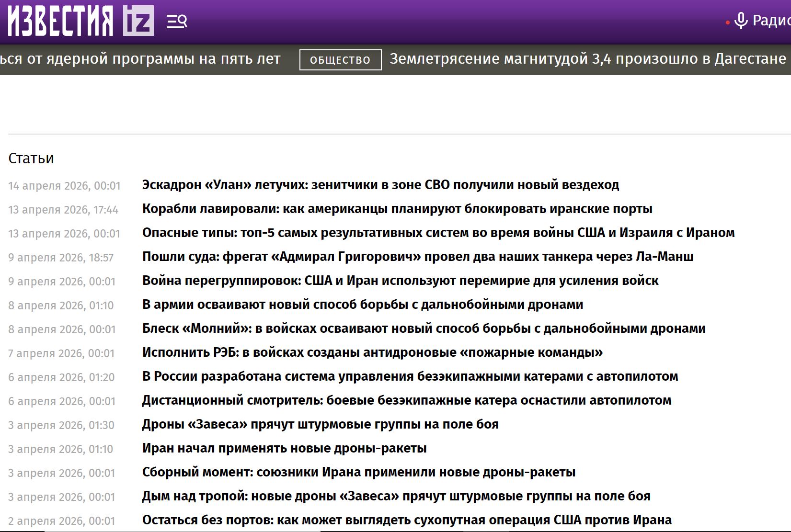This screenshot has height=532, width=791.
Task: Open the menu search icon
Action: [x=176, y=22]
